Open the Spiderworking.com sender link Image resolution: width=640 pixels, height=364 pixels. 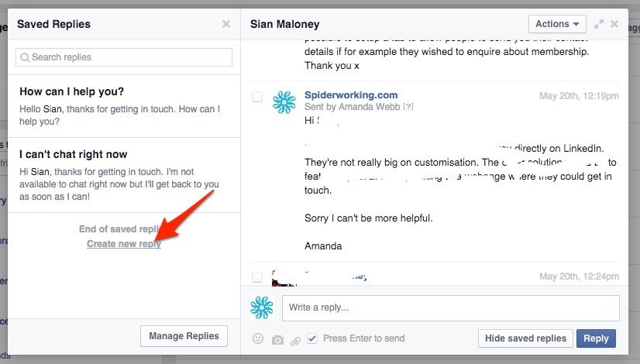pyautogui.click(x=351, y=95)
